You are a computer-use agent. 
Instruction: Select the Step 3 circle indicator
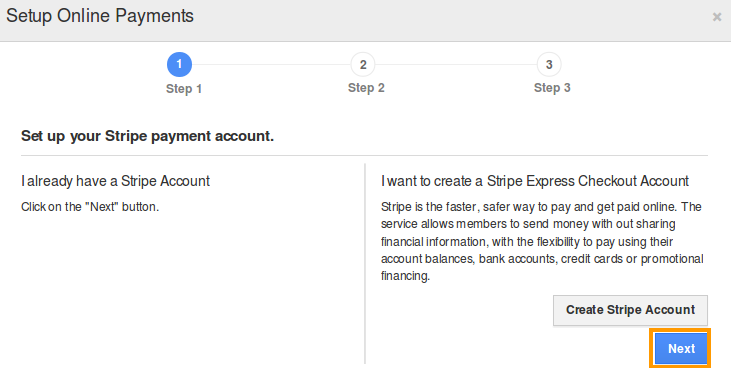pyautogui.click(x=549, y=64)
